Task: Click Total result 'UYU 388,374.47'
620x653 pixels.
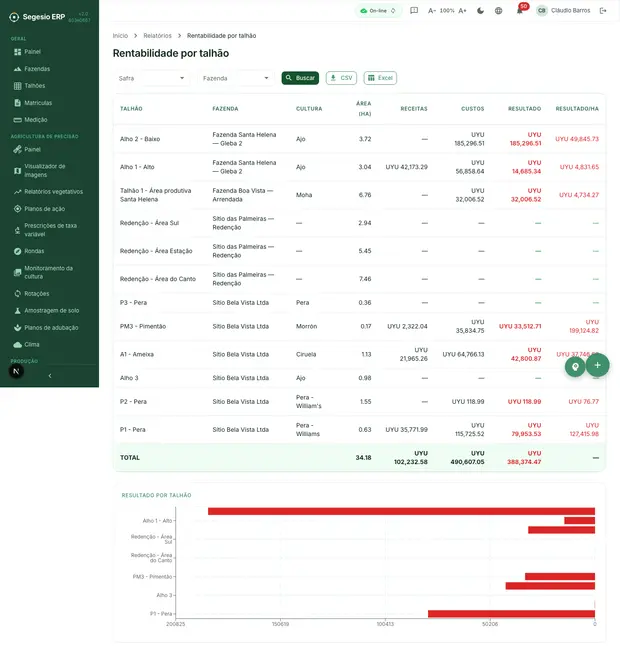Action: [x=524, y=458]
